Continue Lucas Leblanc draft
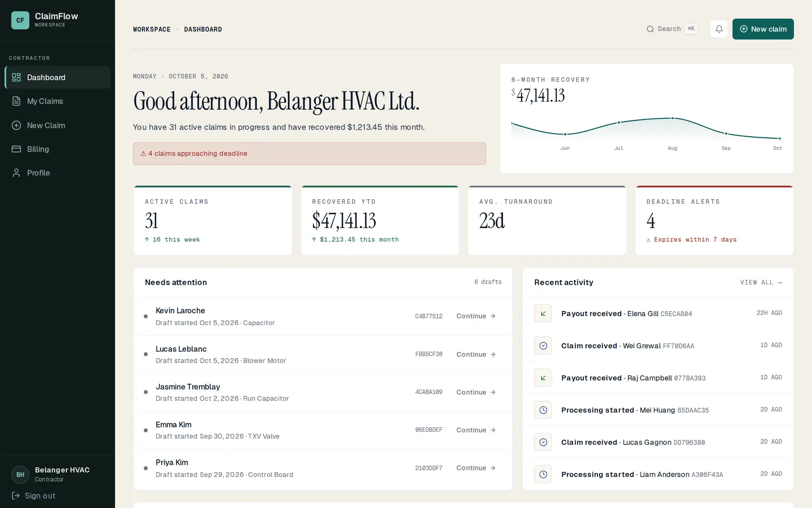Screen dimensions: 812x508 coord(476,354)
